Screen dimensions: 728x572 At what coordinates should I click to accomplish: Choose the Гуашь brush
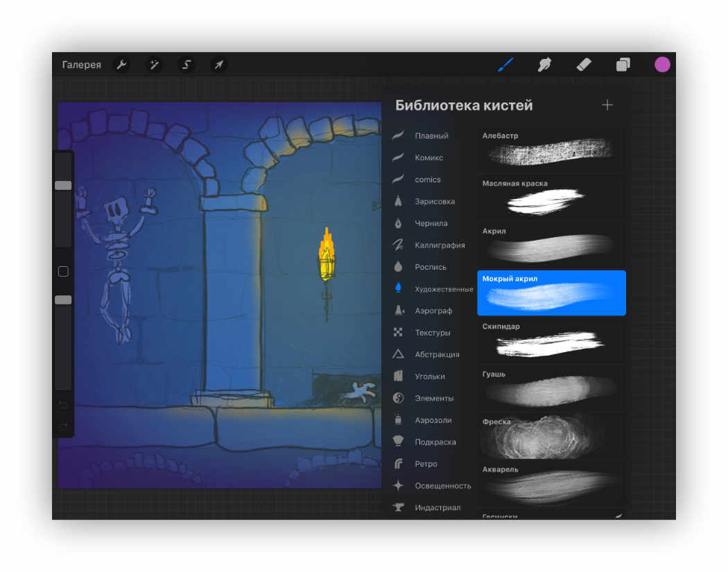click(x=552, y=388)
